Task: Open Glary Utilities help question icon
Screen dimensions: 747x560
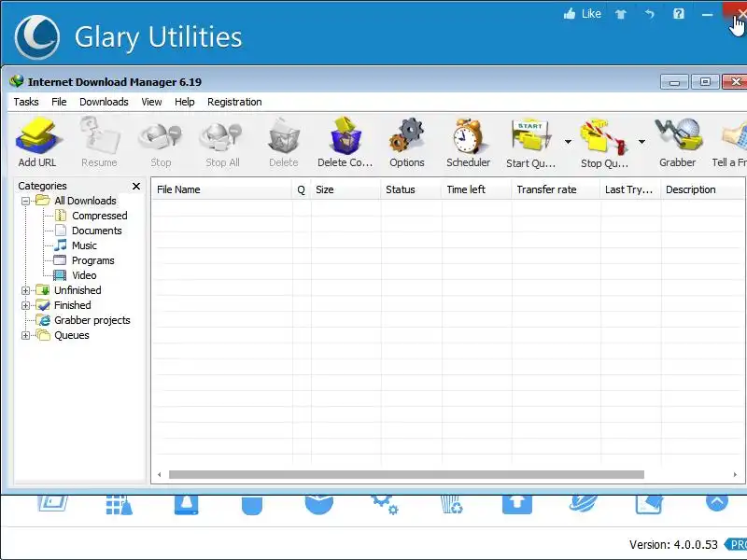Action: pos(679,14)
